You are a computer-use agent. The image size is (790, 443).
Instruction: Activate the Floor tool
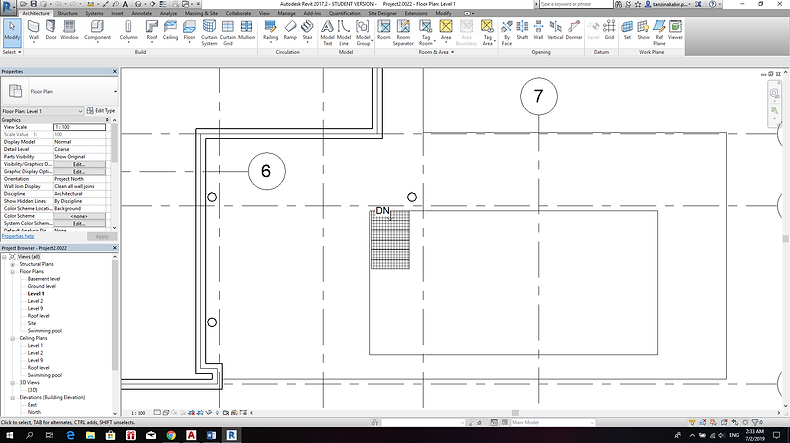(x=189, y=30)
